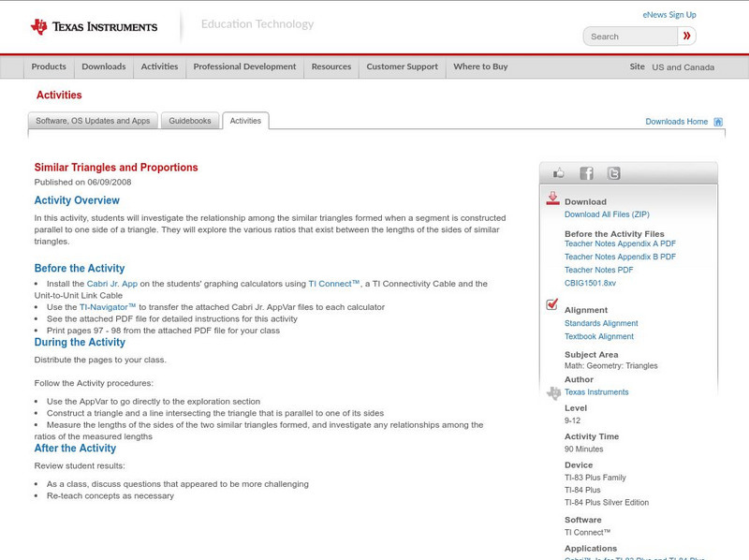Click the TI Connect entry under Software
Screen dimensions: 749x560
tap(588, 532)
